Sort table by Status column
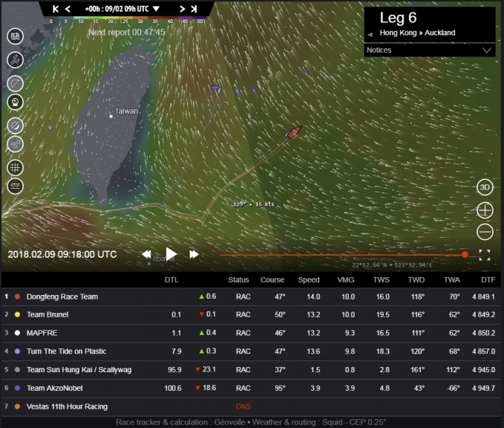 [238, 280]
